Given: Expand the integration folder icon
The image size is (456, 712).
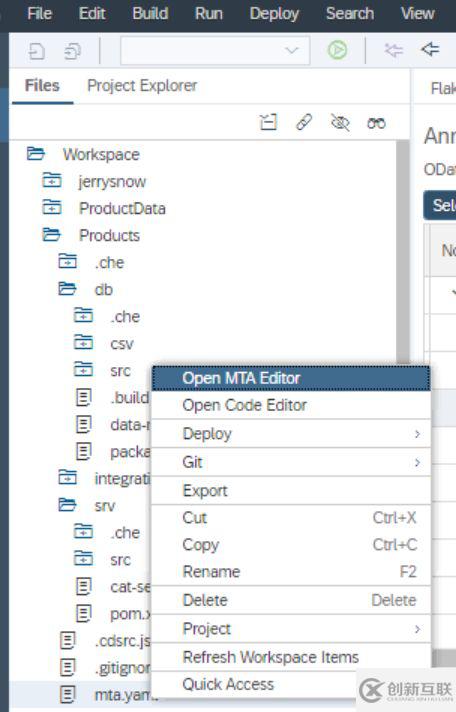Looking at the screenshot, I should pyautogui.click(x=68, y=478).
